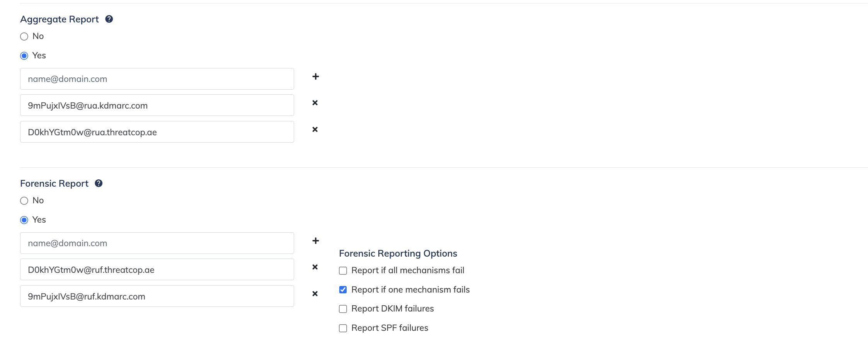Focus the empty forensic email input field
868x354 pixels.
pos(157,243)
